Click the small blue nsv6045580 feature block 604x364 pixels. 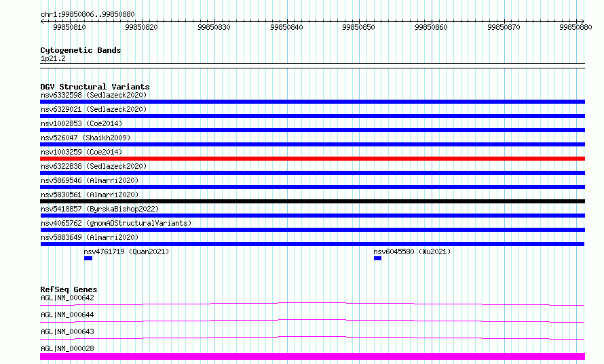[x=377, y=258]
